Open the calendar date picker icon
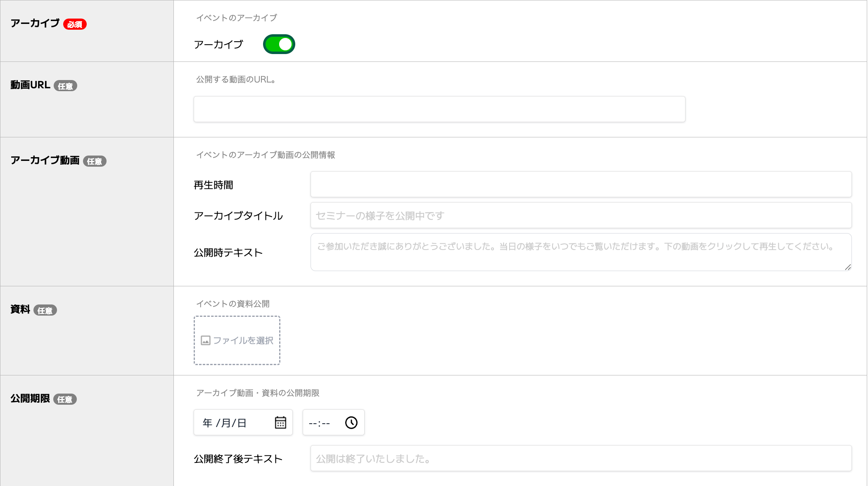 point(280,422)
